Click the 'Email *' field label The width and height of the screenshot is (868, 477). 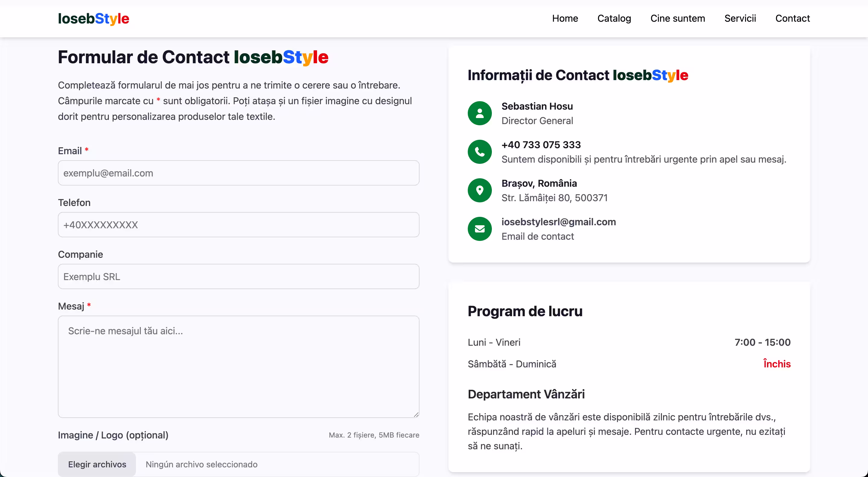73,151
